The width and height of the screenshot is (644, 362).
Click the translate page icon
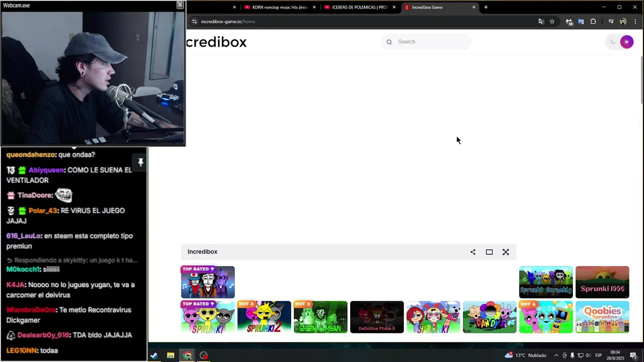[541, 22]
